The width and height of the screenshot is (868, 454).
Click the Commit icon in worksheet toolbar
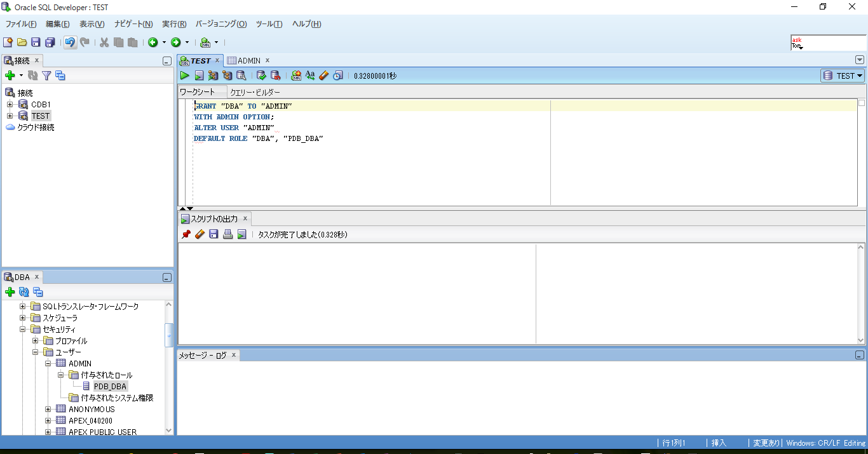(261, 76)
